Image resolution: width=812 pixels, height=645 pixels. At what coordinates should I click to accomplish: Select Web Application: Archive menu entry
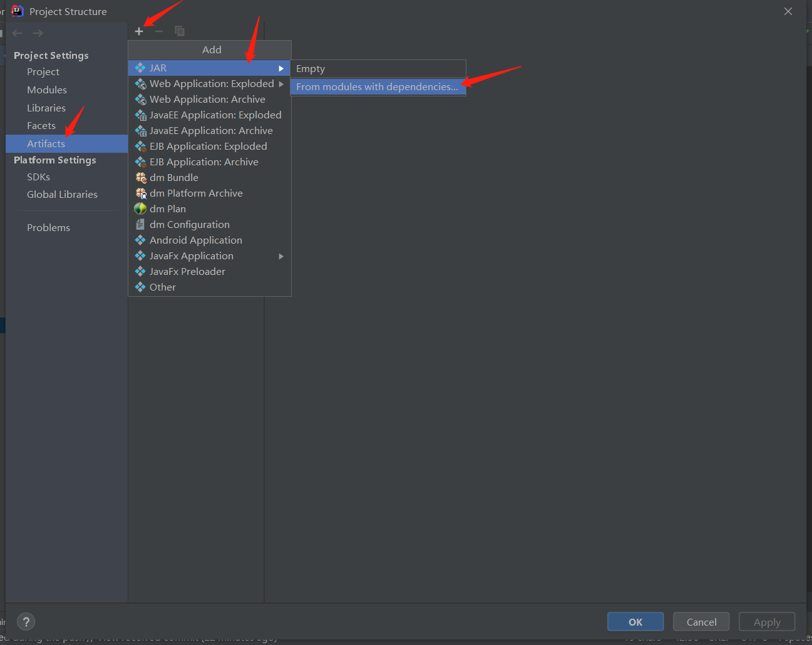209,99
